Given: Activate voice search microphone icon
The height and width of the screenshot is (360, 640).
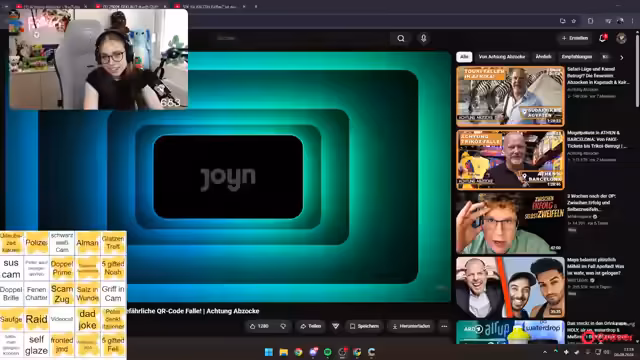Looking at the screenshot, I should (424, 38).
